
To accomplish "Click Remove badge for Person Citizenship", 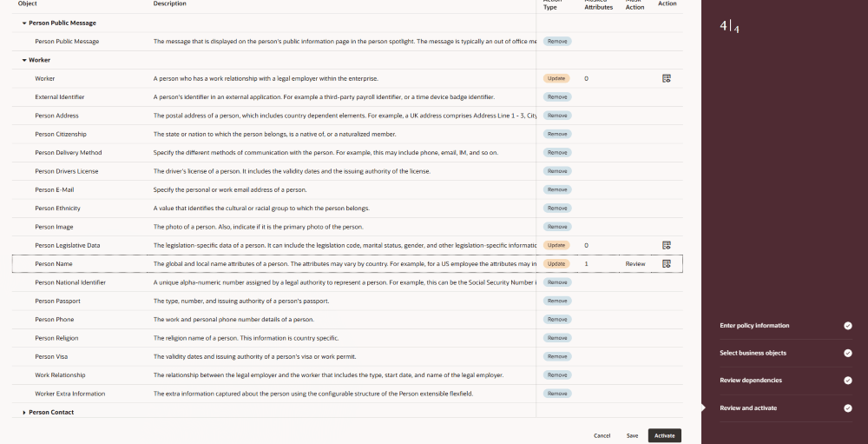I will [557, 134].
